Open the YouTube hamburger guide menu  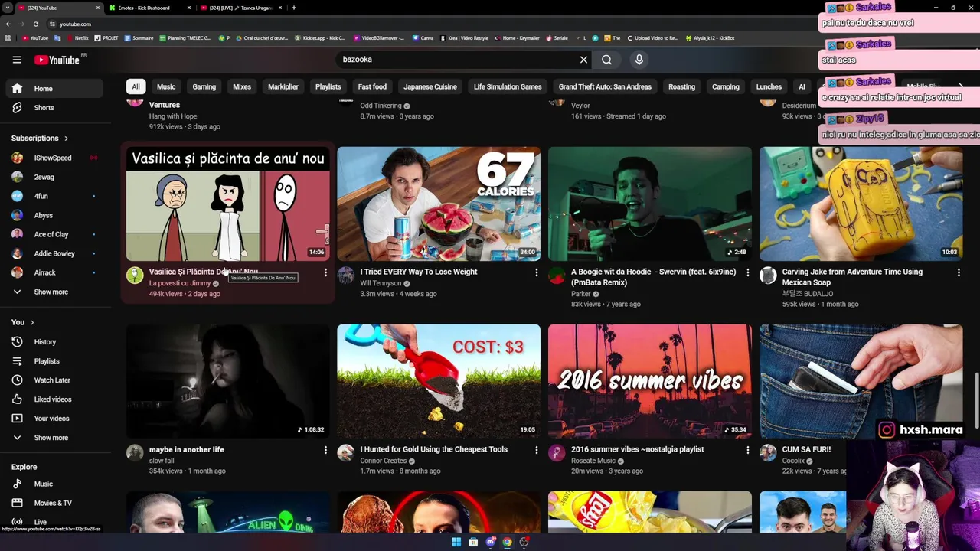pos(17,60)
